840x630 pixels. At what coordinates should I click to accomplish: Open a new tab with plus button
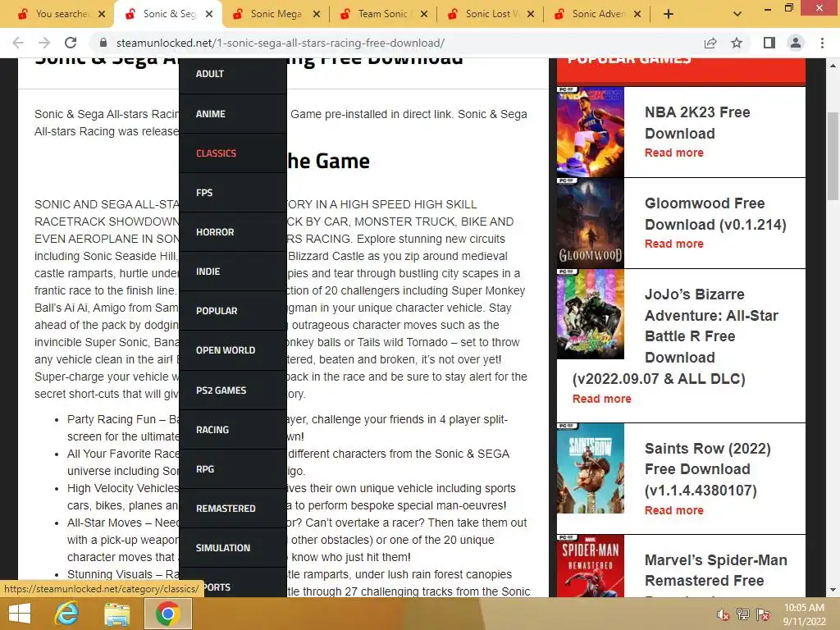668,14
